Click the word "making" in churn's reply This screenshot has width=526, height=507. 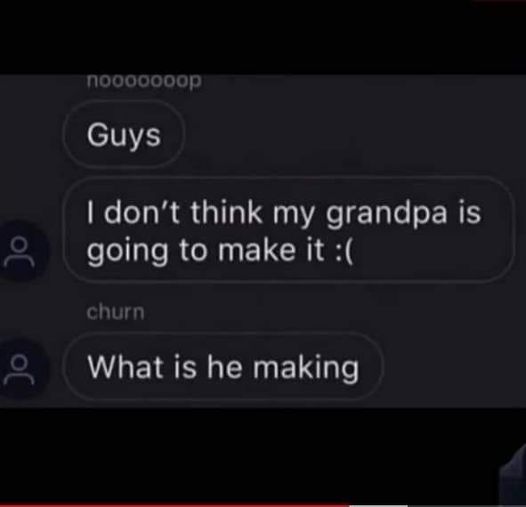pyautogui.click(x=306, y=368)
